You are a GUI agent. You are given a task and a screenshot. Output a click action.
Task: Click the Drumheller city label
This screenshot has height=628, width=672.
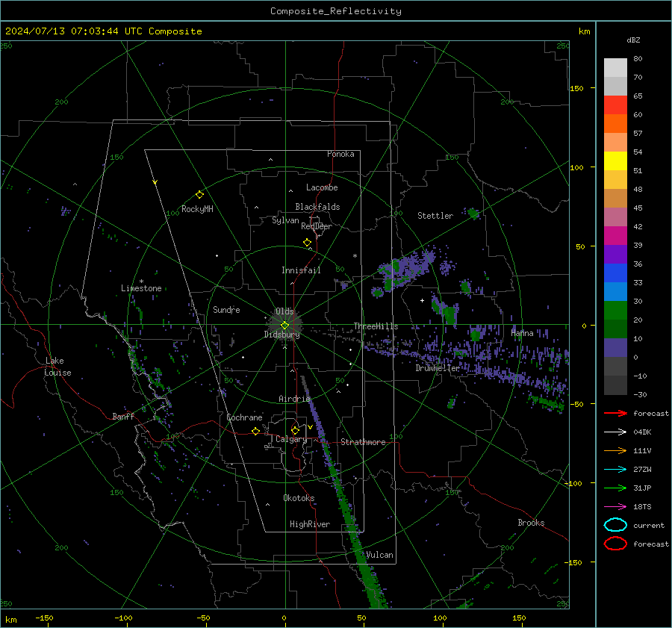438,368
